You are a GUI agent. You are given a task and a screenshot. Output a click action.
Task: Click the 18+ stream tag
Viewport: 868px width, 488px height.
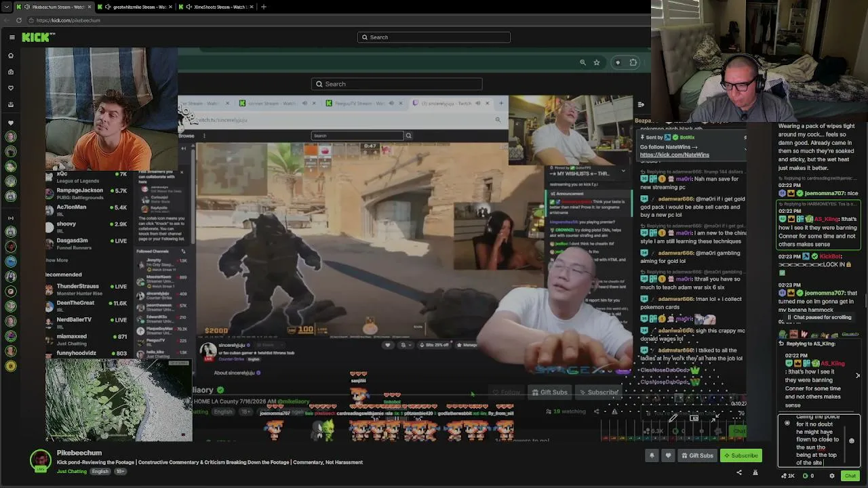[x=121, y=472]
